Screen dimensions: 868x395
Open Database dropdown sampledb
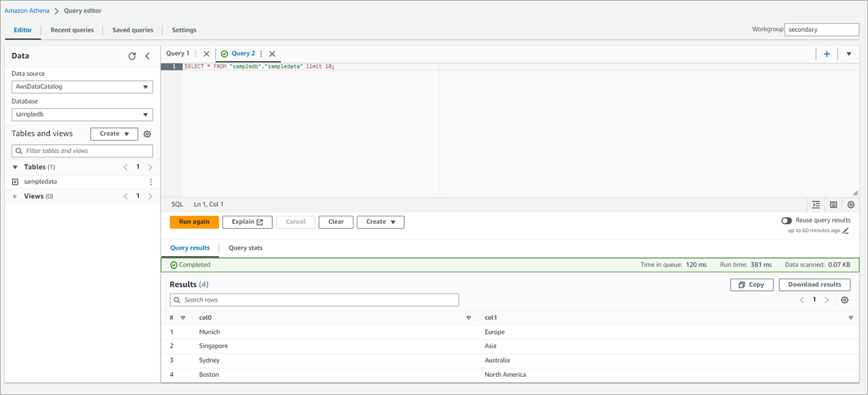point(82,114)
